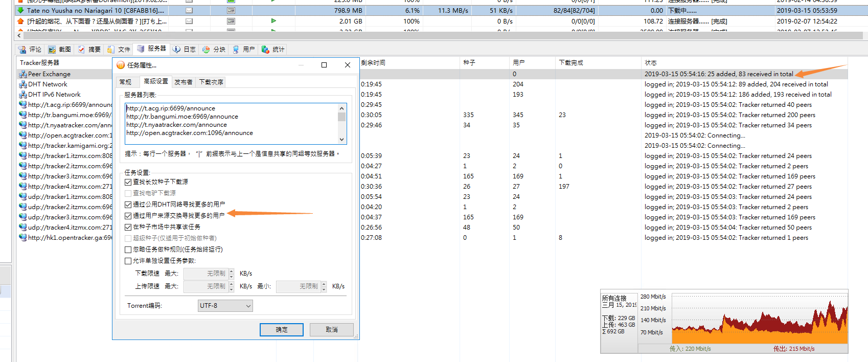Open the 评论 comments panel icon
The height and width of the screenshot is (362, 868).
pyautogui.click(x=22, y=50)
